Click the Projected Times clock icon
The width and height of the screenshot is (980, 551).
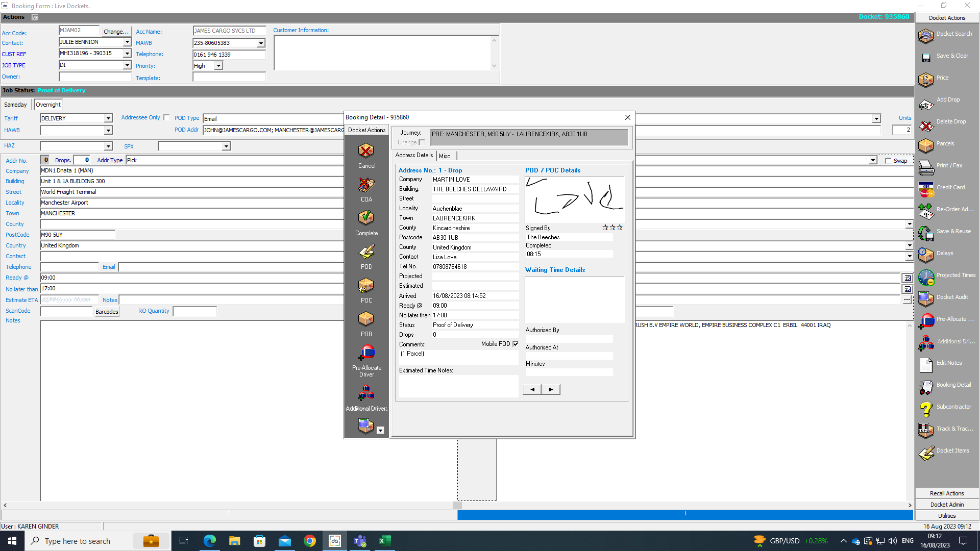pyautogui.click(x=925, y=277)
